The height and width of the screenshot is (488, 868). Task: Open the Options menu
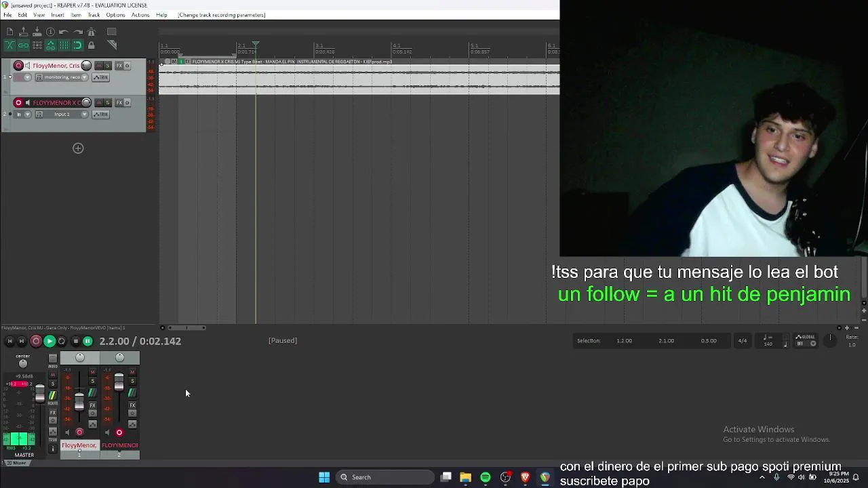[115, 15]
